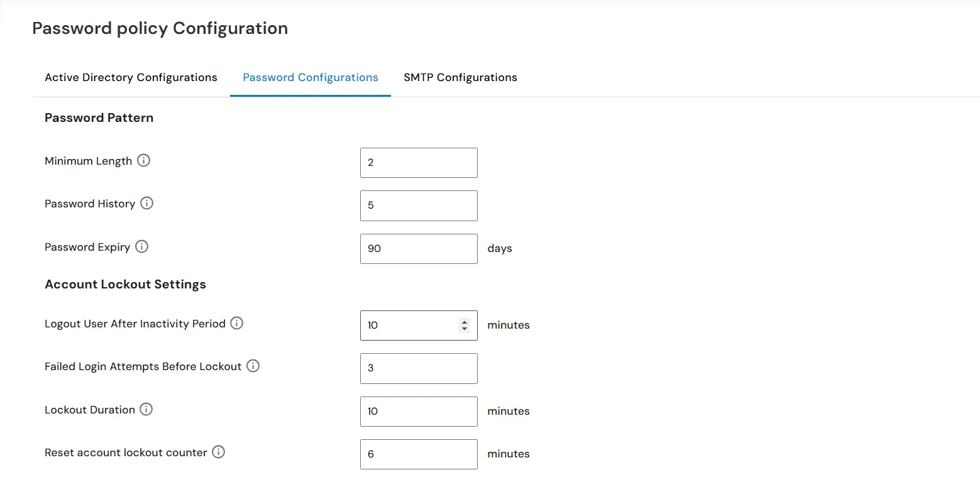Open the SMTP Configurations tab
Screen dimensions: 980x487
[460, 77]
